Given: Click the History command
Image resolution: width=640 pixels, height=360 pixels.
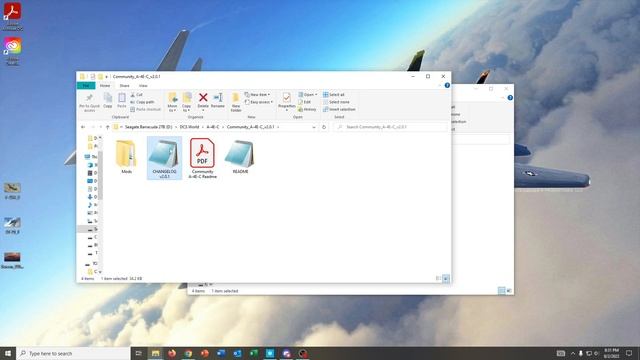Looking at the screenshot, I should coord(307,109).
